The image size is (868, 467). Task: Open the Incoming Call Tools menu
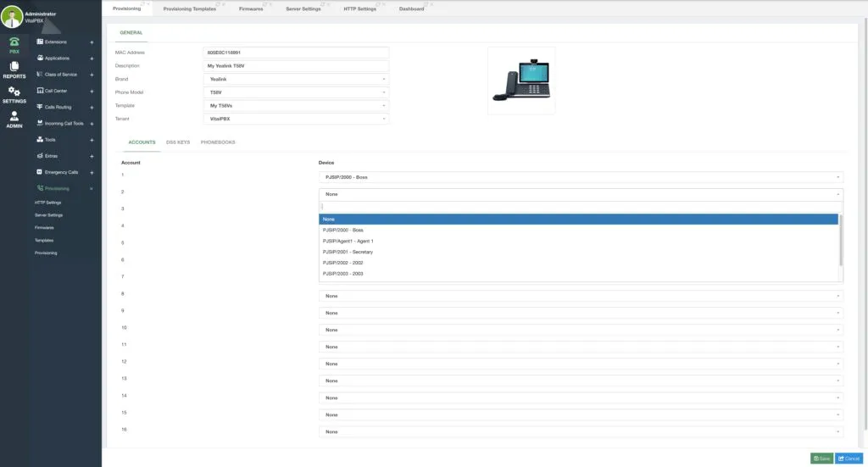pyautogui.click(x=60, y=124)
